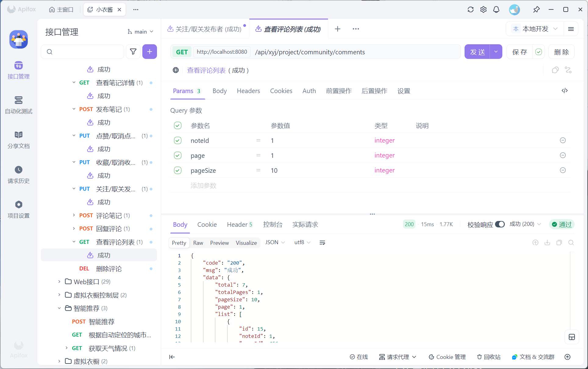
Task: Uncheck the pageSize parameter checkbox
Action: (x=178, y=170)
